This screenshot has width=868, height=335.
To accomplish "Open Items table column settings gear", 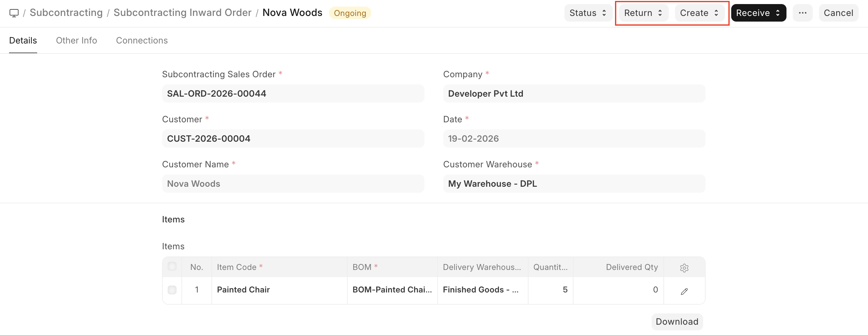I will coord(684,268).
